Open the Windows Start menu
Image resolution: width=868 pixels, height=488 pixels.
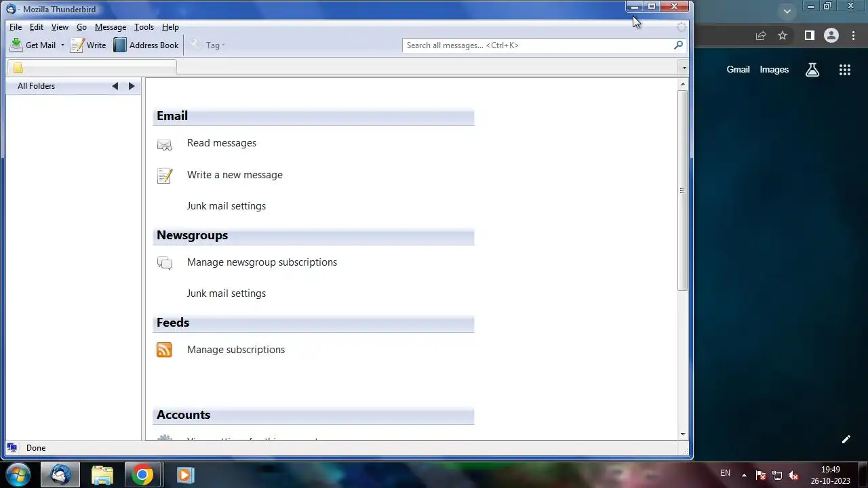click(17, 474)
